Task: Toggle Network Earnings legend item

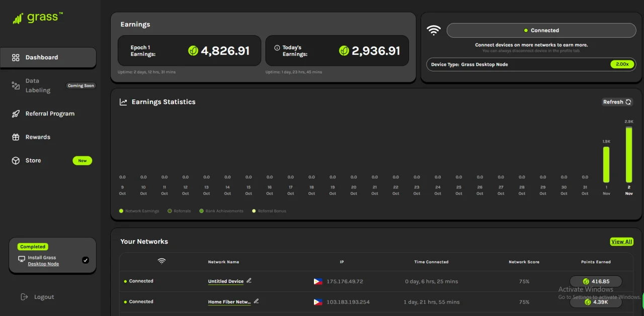Action: pyautogui.click(x=139, y=211)
